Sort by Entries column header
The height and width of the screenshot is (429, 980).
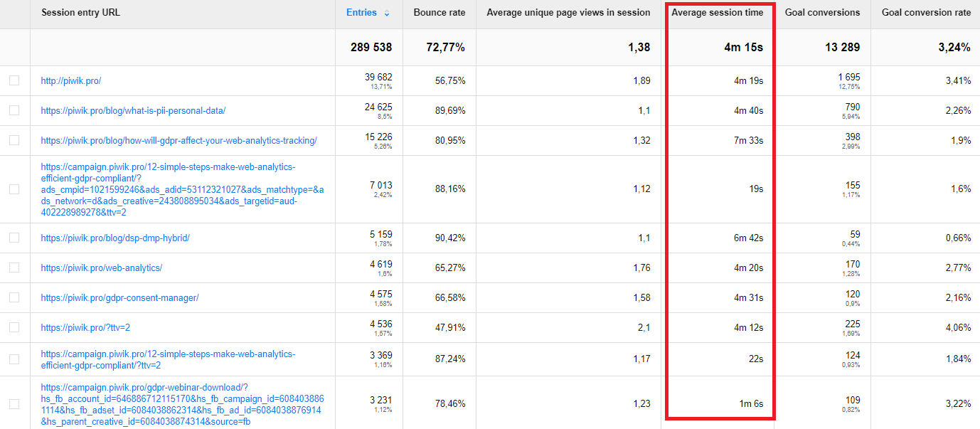tap(362, 13)
